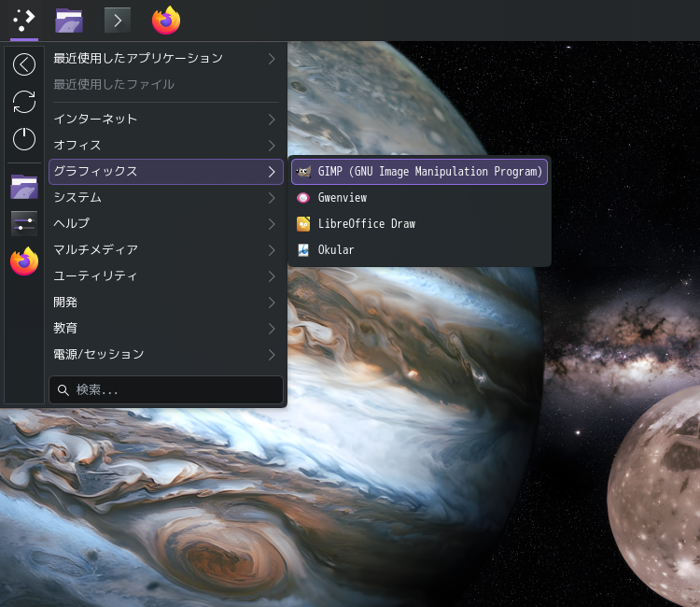Open the 開発 category
The image size is (700, 607).
(x=166, y=303)
